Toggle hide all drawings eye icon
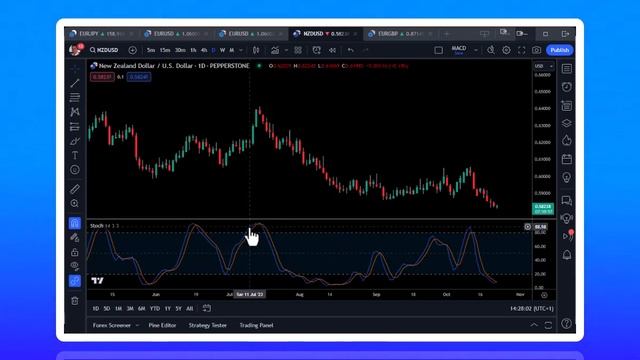Viewport: 640px width, 360px height. tap(75, 266)
